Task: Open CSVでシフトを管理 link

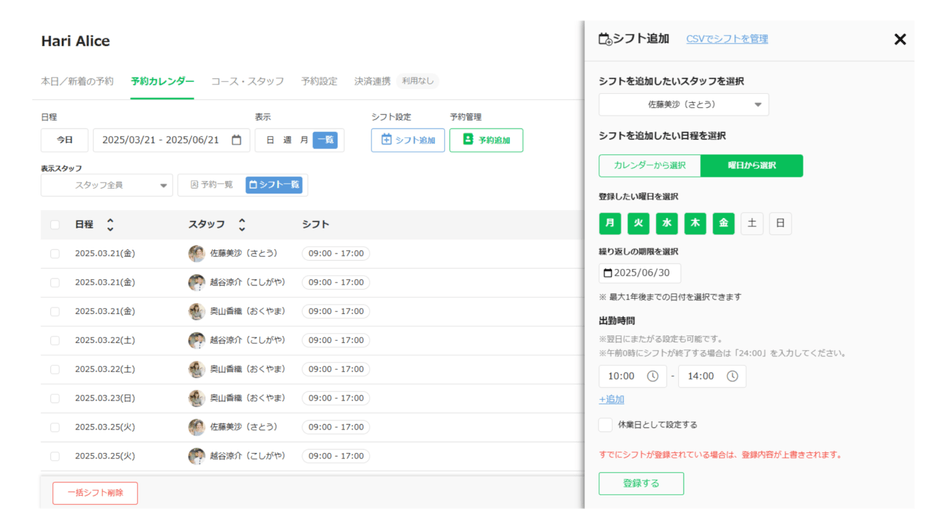Action: (727, 39)
